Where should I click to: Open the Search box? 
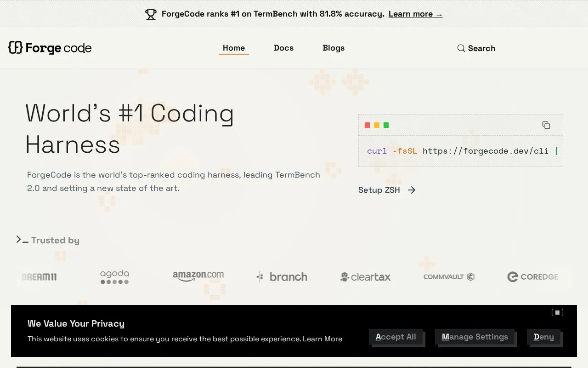(x=476, y=48)
